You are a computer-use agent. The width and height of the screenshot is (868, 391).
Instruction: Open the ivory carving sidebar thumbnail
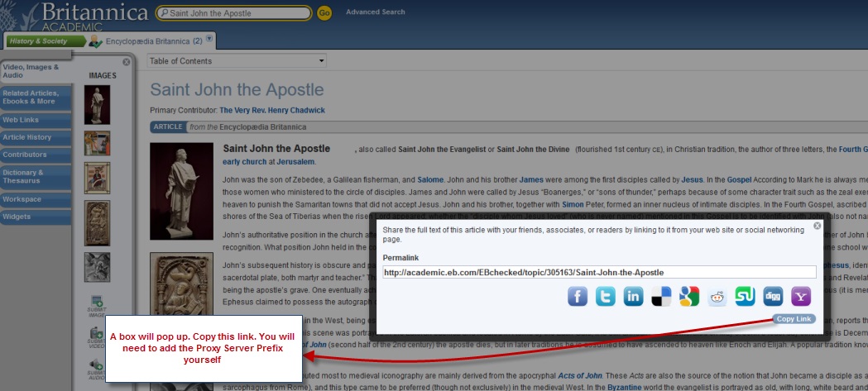(97, 223)
